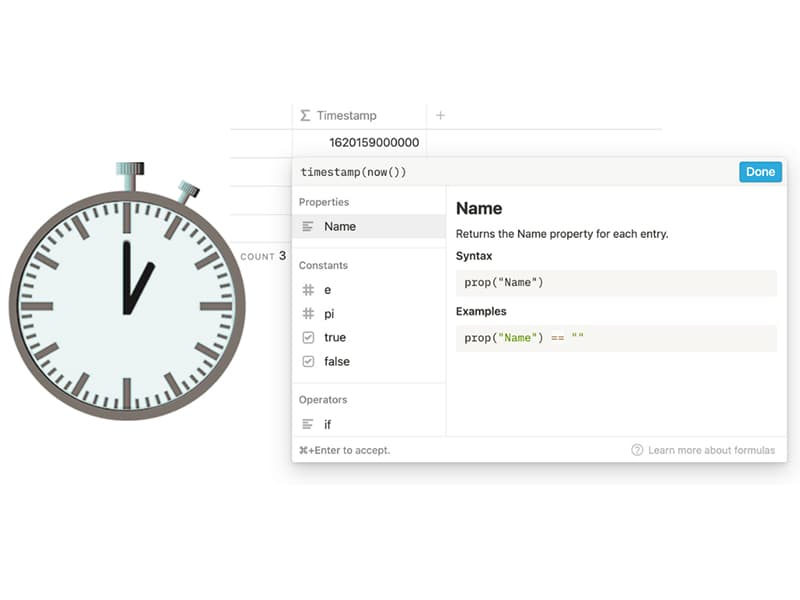Viewport: 800px width, 600px height.
Task: Click the Examples subheading in description panel
Action: pyautogui.click(x=481, y=311)
